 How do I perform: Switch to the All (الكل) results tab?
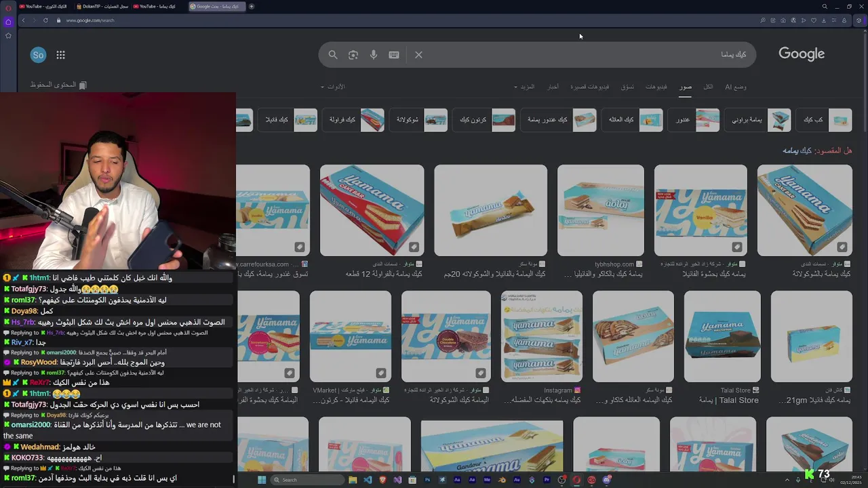(708, 87)
